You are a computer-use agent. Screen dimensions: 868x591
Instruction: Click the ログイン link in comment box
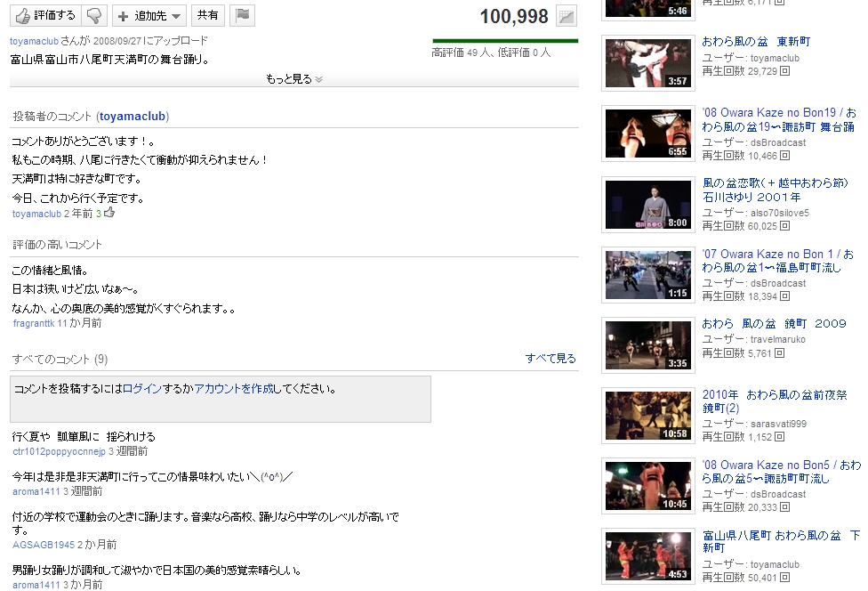pos(142,389)
